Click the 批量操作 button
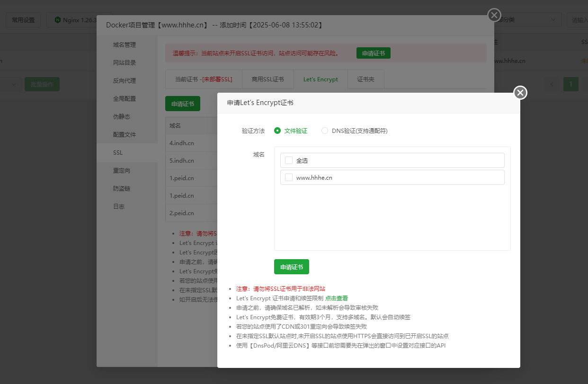The width and height of the screenshot is (588, 384). coord(42,85)
